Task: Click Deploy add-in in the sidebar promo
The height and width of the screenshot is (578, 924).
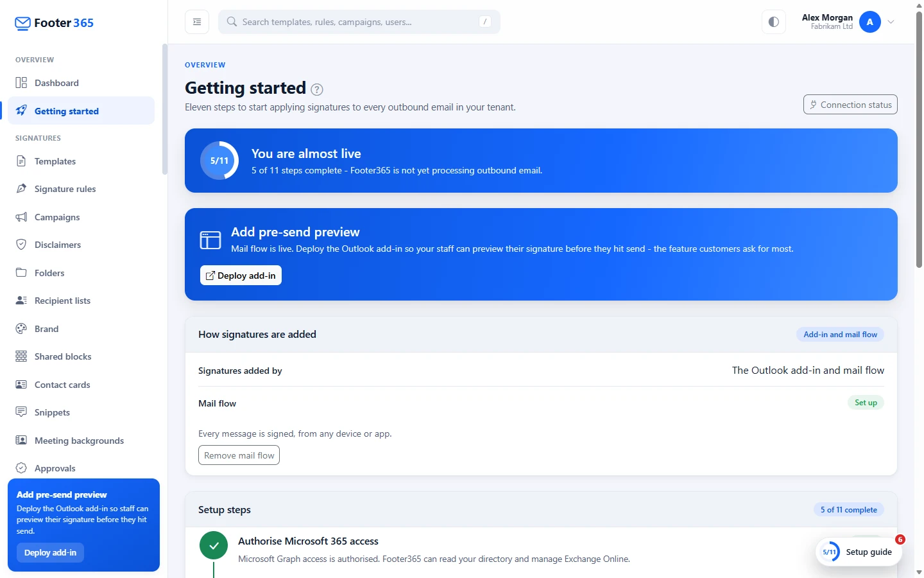Action: [50, 553]
